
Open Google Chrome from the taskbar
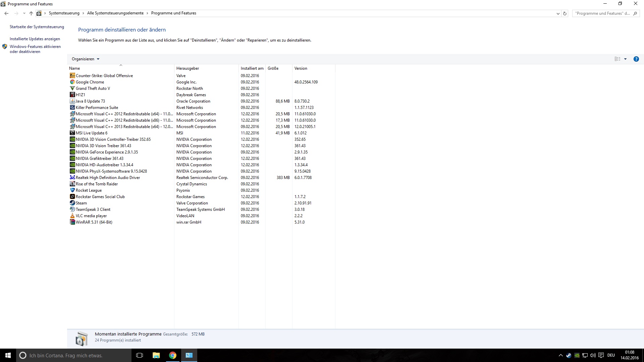click(x=172, y=355)
